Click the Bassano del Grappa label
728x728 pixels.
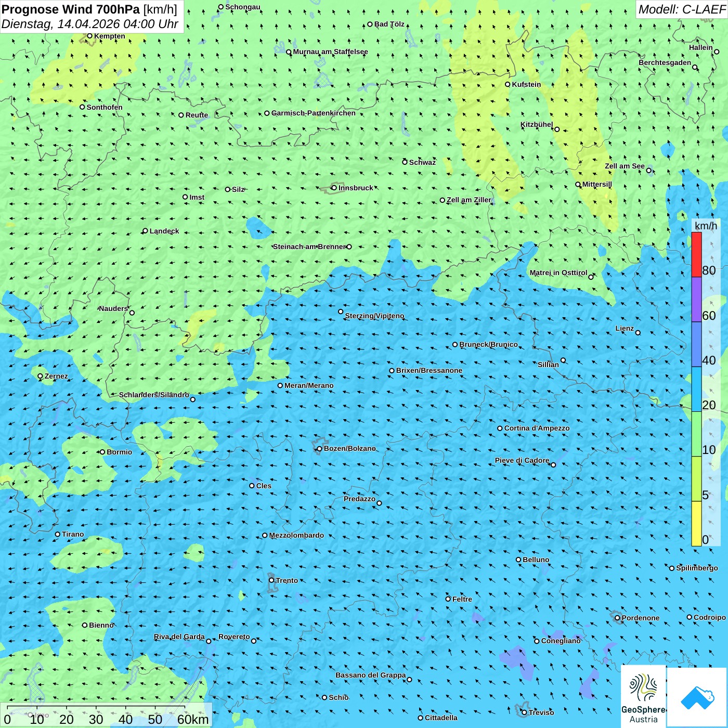coord(370,675)
